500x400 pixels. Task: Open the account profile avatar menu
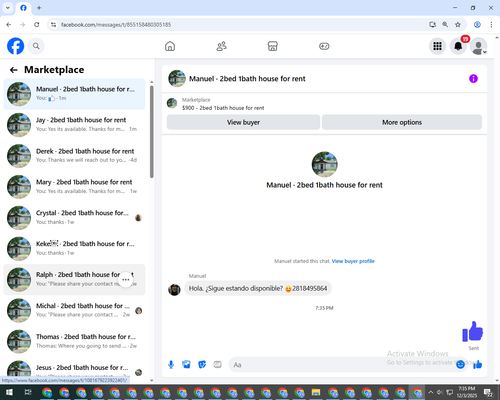pyautogui.click(x=479, y=46)
